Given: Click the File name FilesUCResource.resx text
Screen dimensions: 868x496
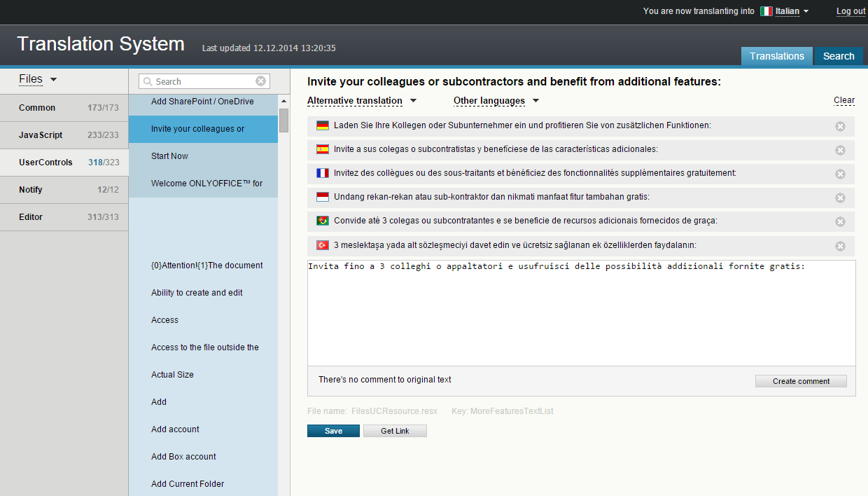Looking at the screenshot, I should click(372, 411).
